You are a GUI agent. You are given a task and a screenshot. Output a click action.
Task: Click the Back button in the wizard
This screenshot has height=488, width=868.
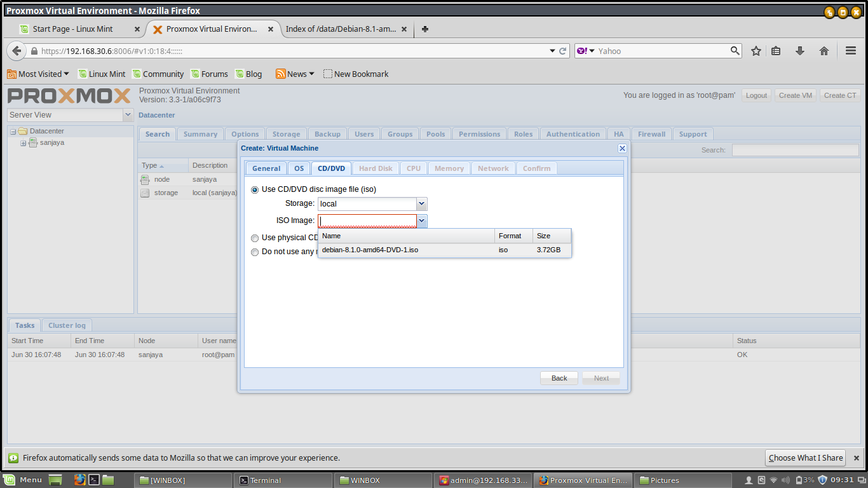point(559,378)
